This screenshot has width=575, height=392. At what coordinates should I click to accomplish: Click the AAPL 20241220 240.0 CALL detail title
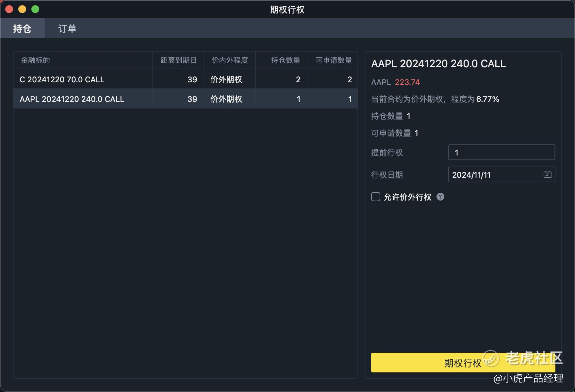click(438, 64)
